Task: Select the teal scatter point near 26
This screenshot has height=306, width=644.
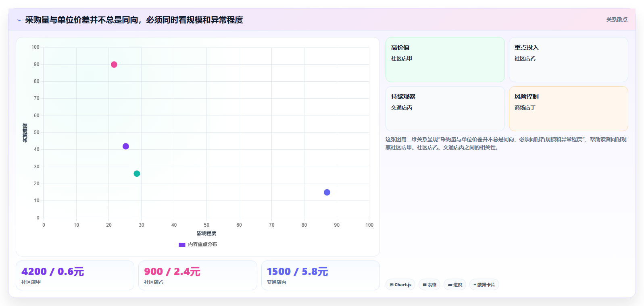Action: click(x=137, y=174)
